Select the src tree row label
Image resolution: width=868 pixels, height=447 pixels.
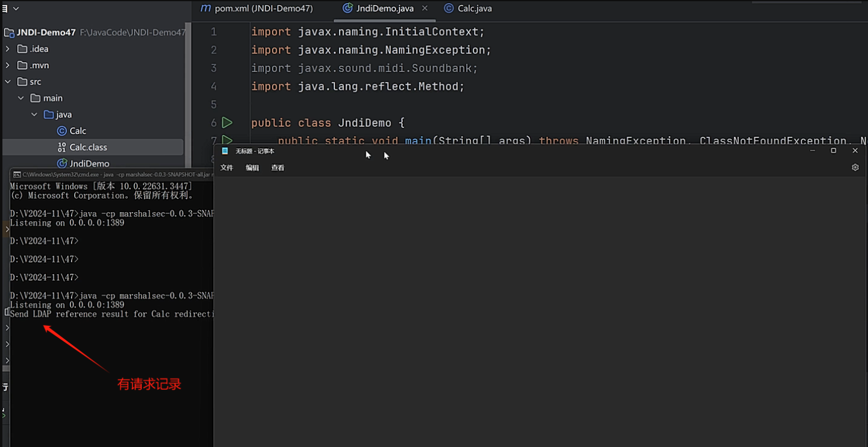(x=36, y=81)
